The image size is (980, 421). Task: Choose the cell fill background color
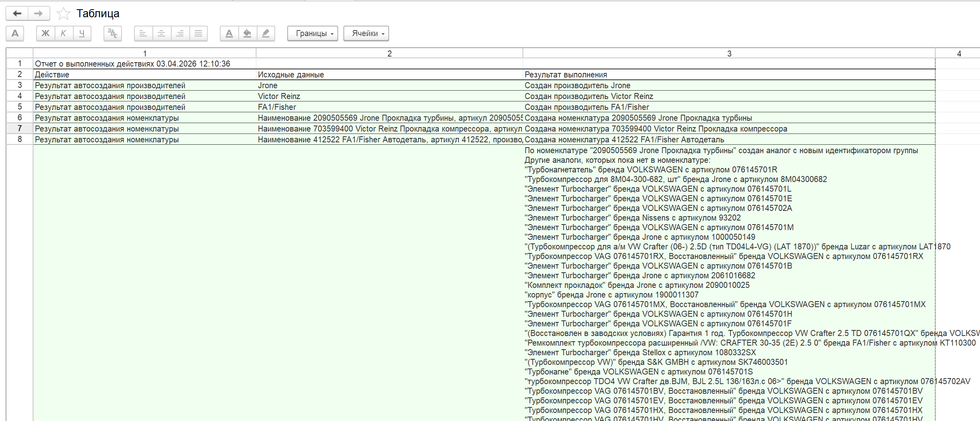tap(247, 33)
